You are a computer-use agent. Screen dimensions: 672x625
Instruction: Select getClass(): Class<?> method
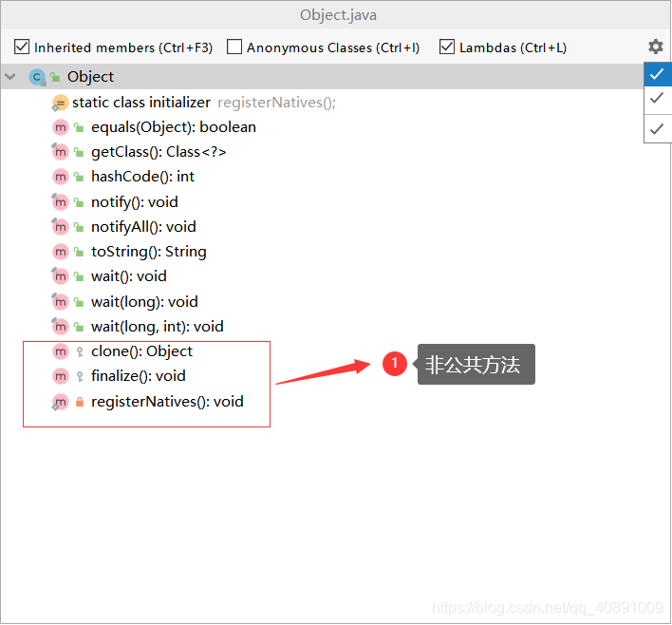[x=159, y=152]
